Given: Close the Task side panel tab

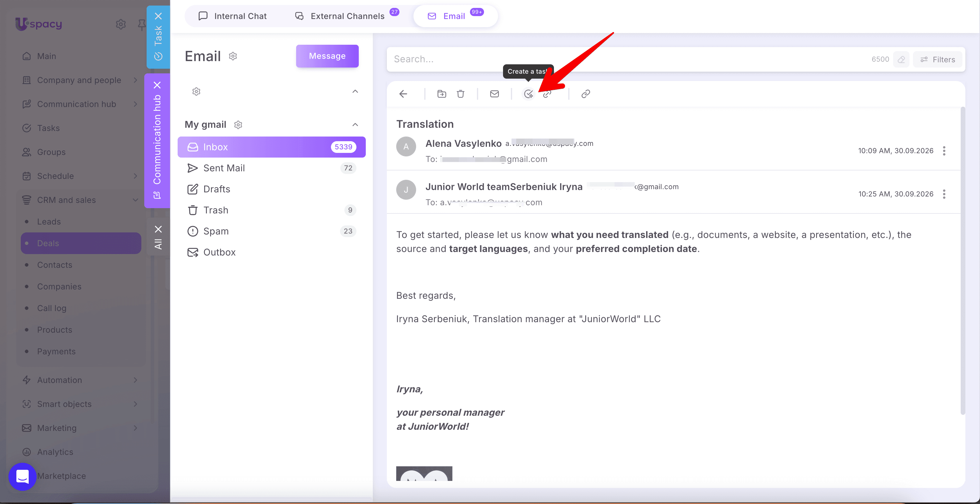Looking at the screenshot, I should [x=158, y=16].
